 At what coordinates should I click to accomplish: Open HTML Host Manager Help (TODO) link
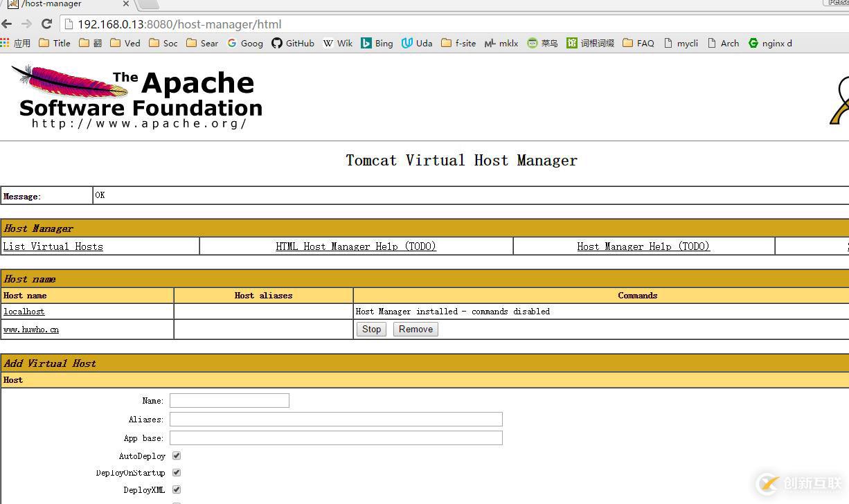click(356, 246)
